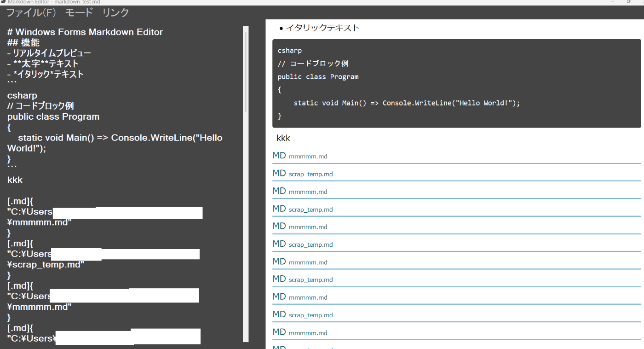644x349 pixels.
Task: Click 'kkk' in the left editor pane
Action: click(15, 180)
